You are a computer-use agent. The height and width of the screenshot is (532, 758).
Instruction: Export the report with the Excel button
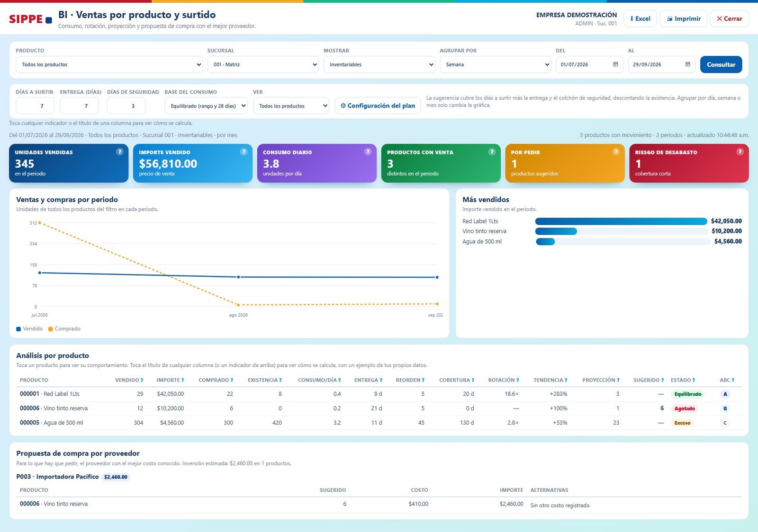coord(640,18)
